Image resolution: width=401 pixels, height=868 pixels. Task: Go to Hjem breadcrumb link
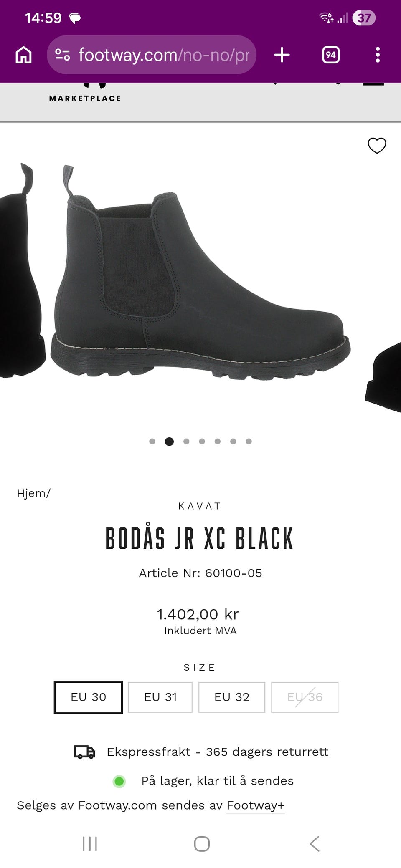(x=32, y=493)
